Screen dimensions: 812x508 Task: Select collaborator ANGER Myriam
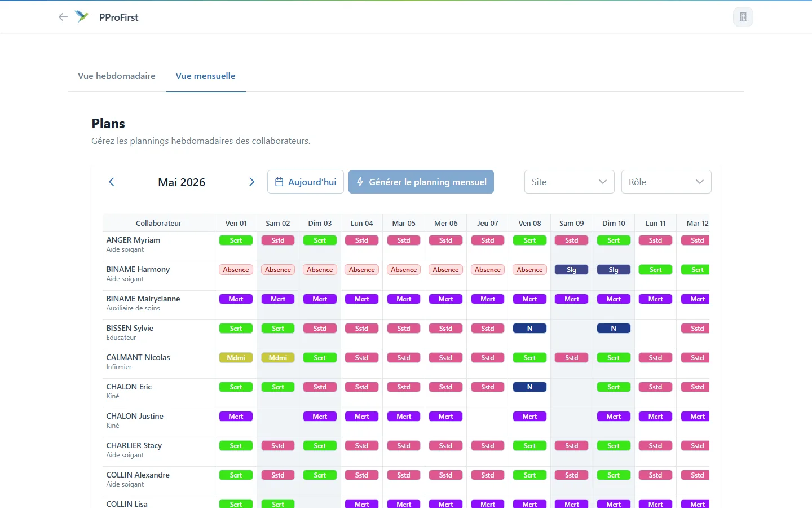tap(134, 240)
